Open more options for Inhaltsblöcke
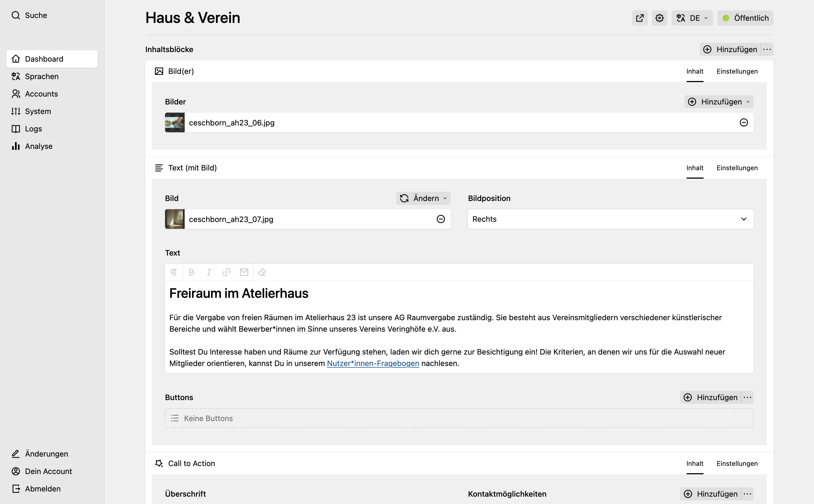Image resolution: width=814 pixels, height=504 pixels. [x=767, y=49]
